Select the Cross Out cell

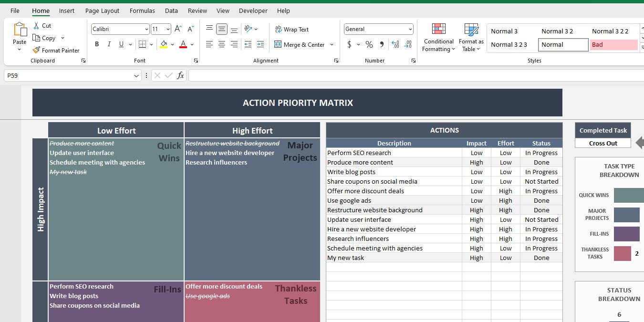[x=603, y=143]
